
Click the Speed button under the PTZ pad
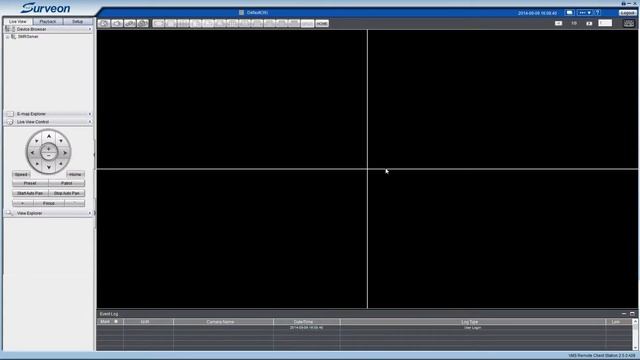(21, 174)
